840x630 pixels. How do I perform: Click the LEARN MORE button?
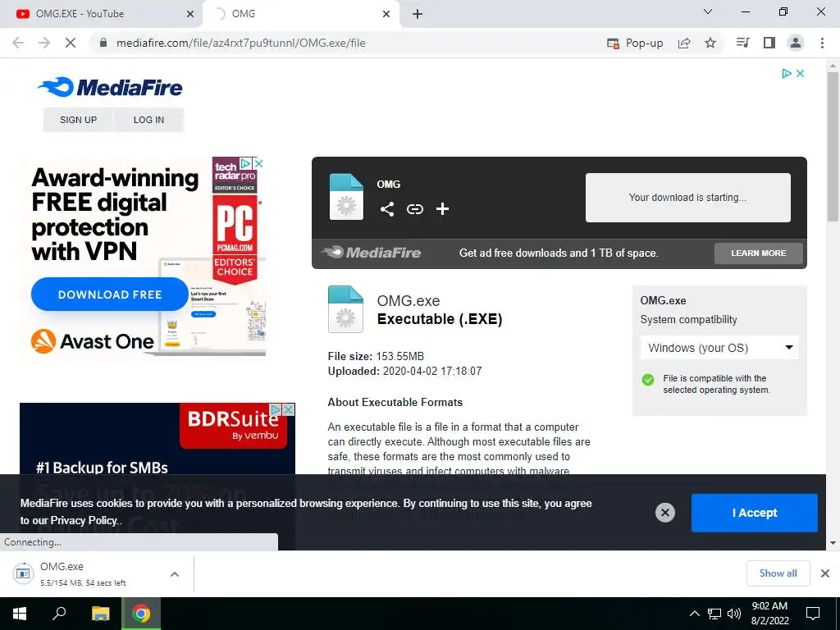click(758, 253)
